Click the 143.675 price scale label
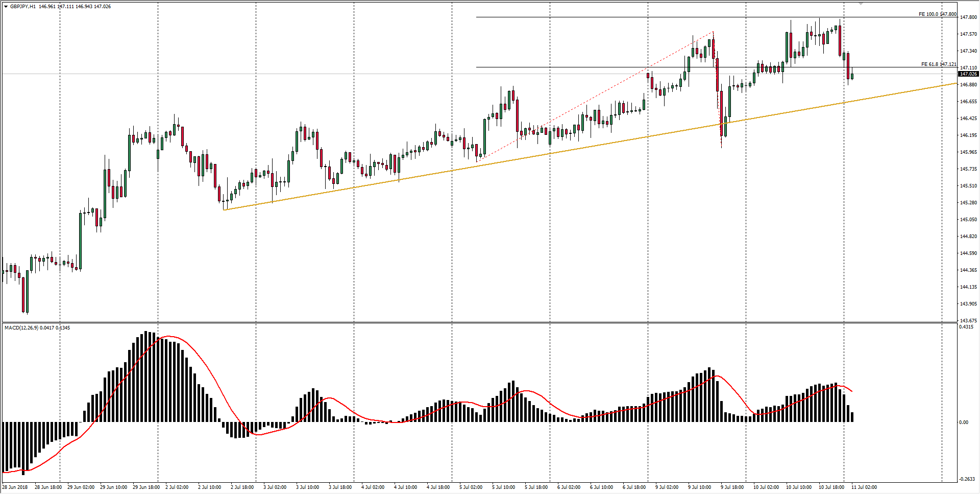 coord(968,321)
